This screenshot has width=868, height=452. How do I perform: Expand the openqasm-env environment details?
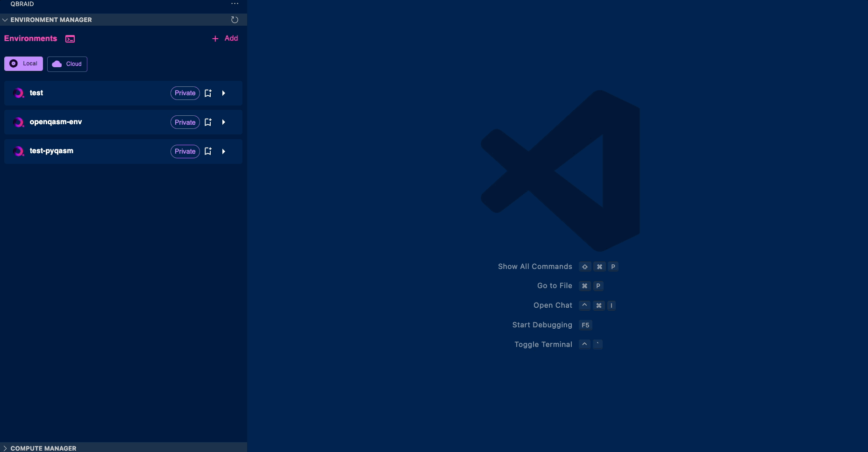click(x=224, y=122)
